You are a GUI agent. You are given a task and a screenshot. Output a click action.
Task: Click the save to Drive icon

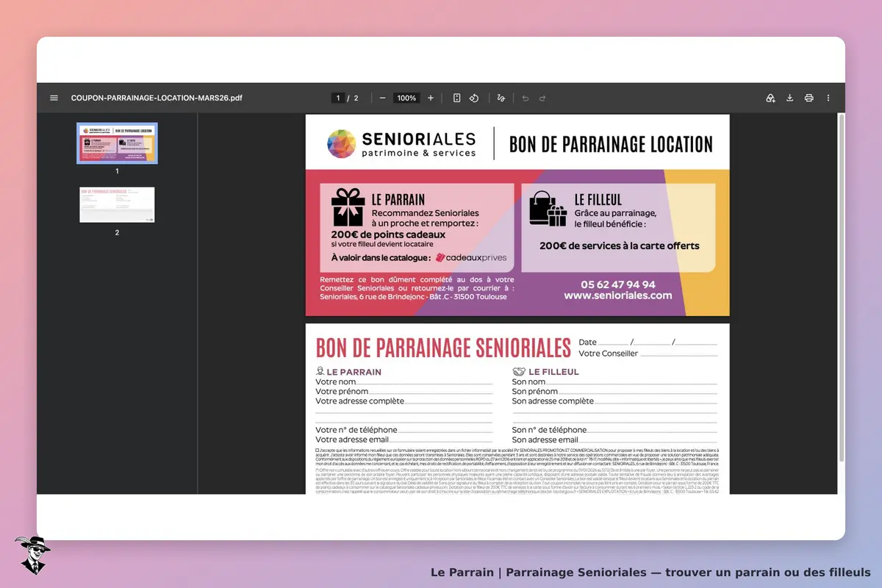770,98
